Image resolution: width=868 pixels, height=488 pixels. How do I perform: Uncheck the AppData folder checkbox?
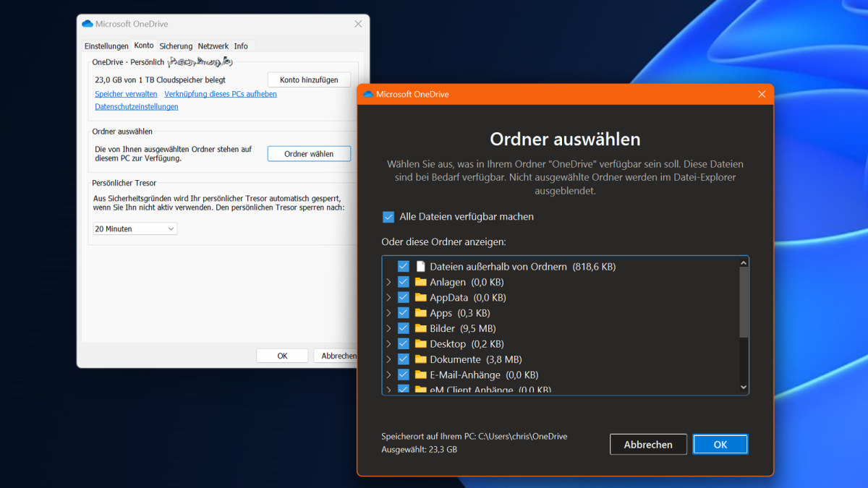click(404, 297)
